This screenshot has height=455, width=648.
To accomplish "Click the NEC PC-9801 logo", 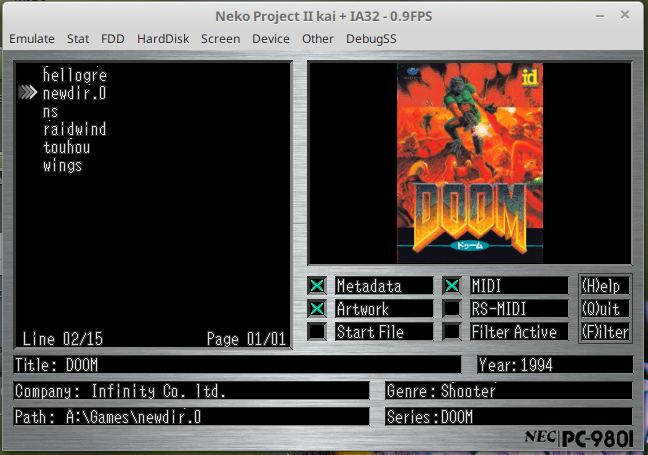I will 579,438.
